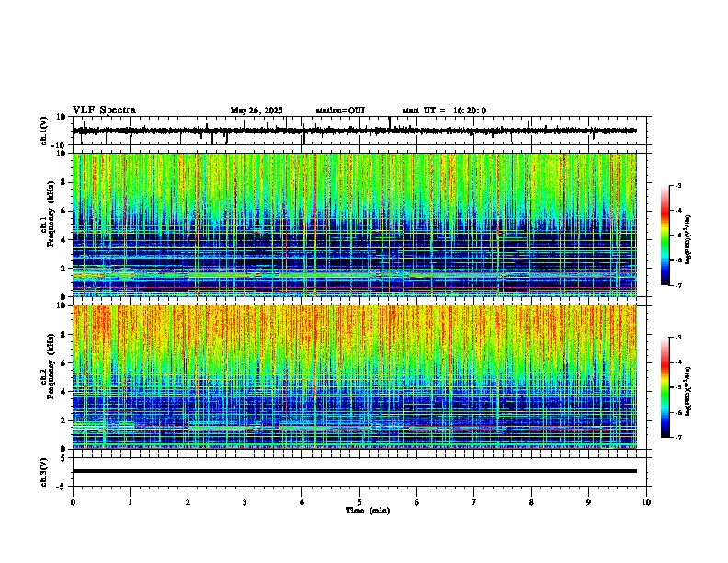
Task: Click the "0" tick on the time axis
Action: coord(73,502)
